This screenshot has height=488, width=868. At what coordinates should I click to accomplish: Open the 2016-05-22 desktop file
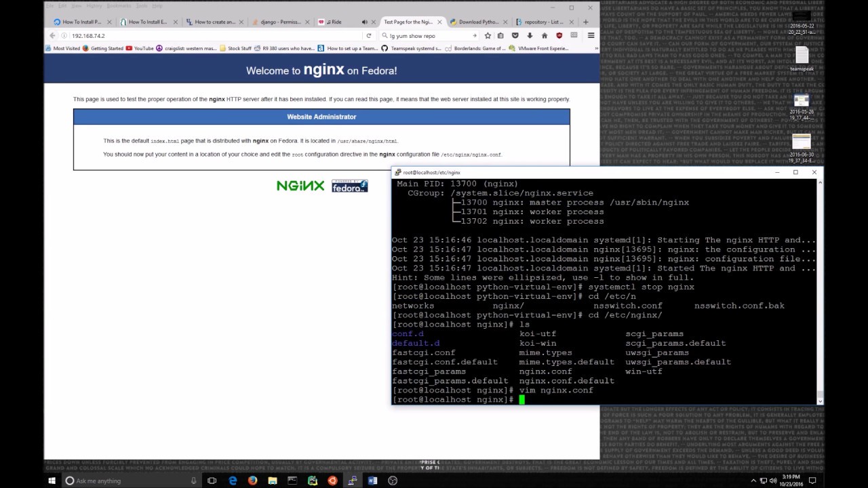(802, 21)
